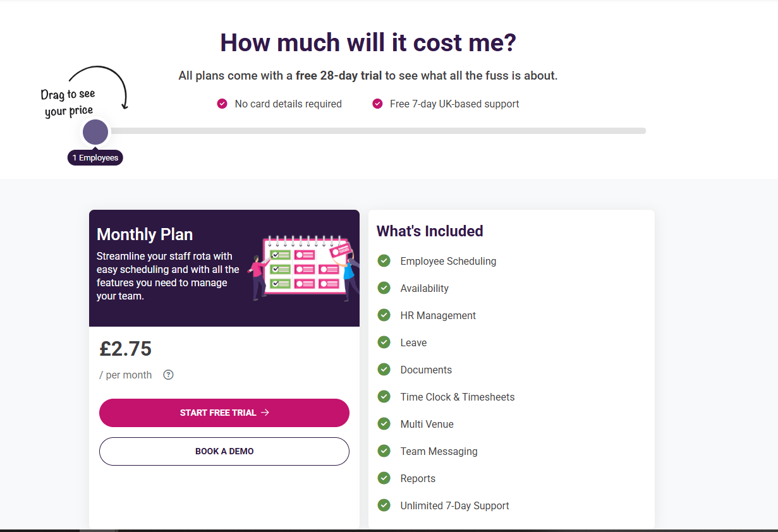Screen dimensions: 778x532
Task: Click the Unlimited 7-Day Support check icon
Action: 384,505
